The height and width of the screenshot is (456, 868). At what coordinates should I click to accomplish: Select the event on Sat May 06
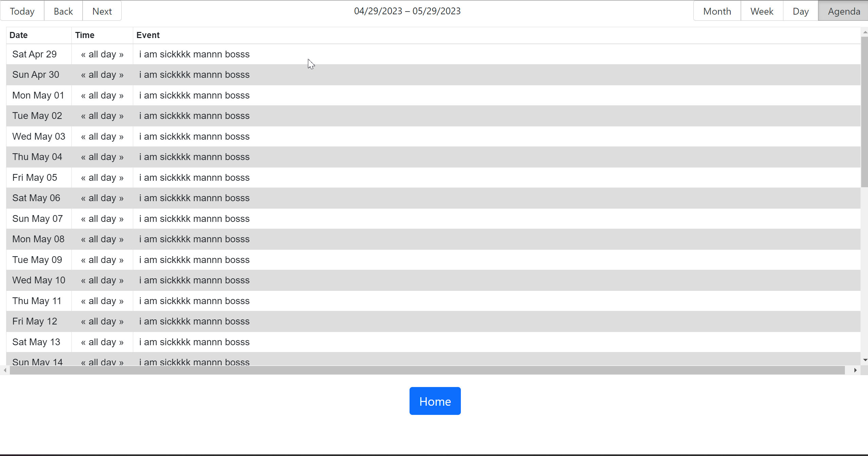point(194,198)
